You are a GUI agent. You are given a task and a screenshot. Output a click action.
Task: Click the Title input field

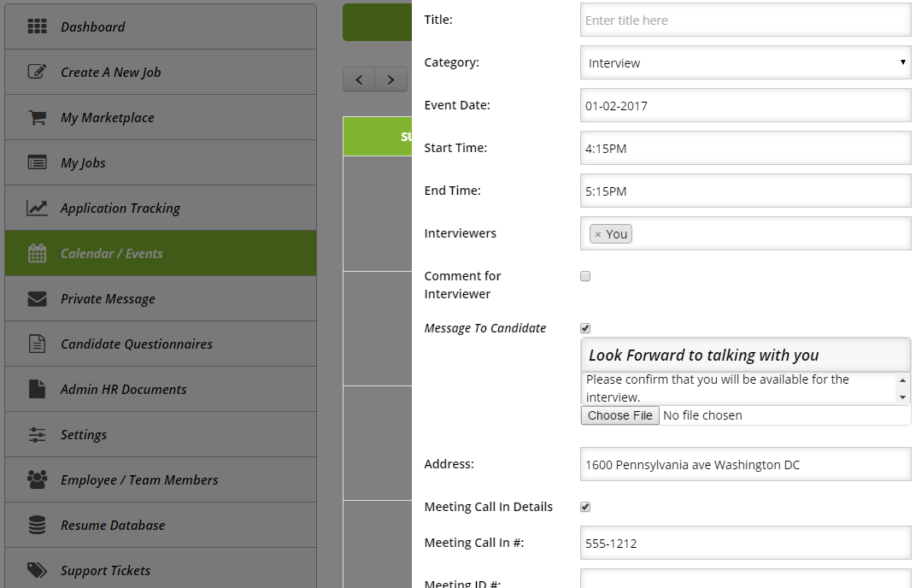[x=745, y=20]
